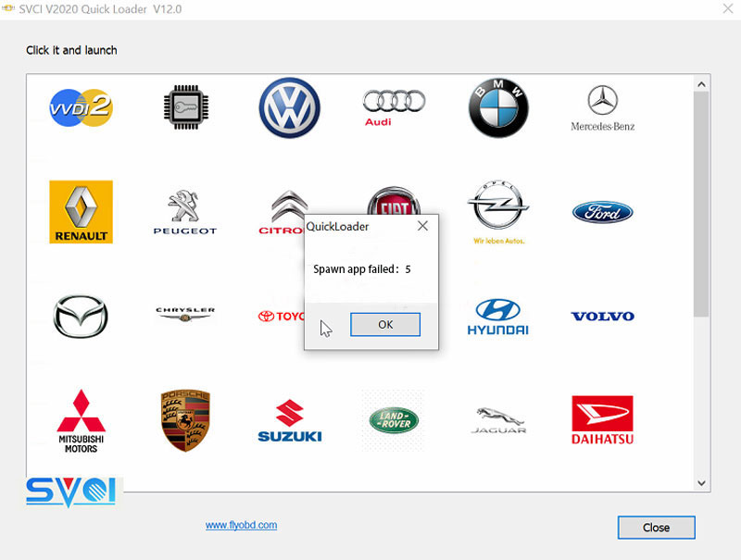Open the Jaguar icon
Screen dimensions: 741x560
pyautogui.click(x=498, y=420)
